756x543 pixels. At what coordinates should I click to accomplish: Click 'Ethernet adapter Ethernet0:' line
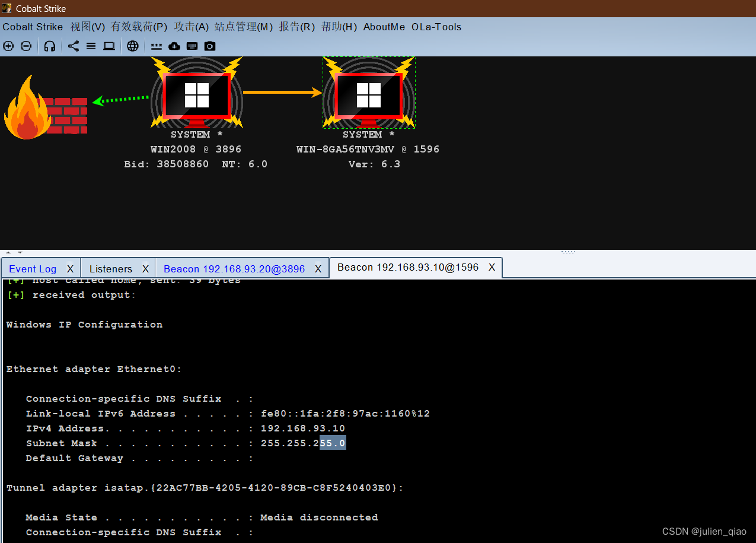[x=94, y=369]
